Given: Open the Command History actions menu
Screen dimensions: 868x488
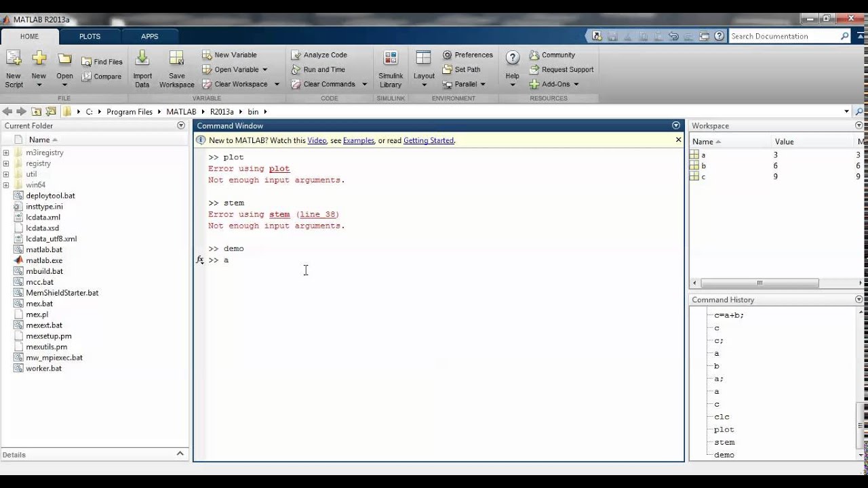Looking at the screenshot, I should point(859,300).
